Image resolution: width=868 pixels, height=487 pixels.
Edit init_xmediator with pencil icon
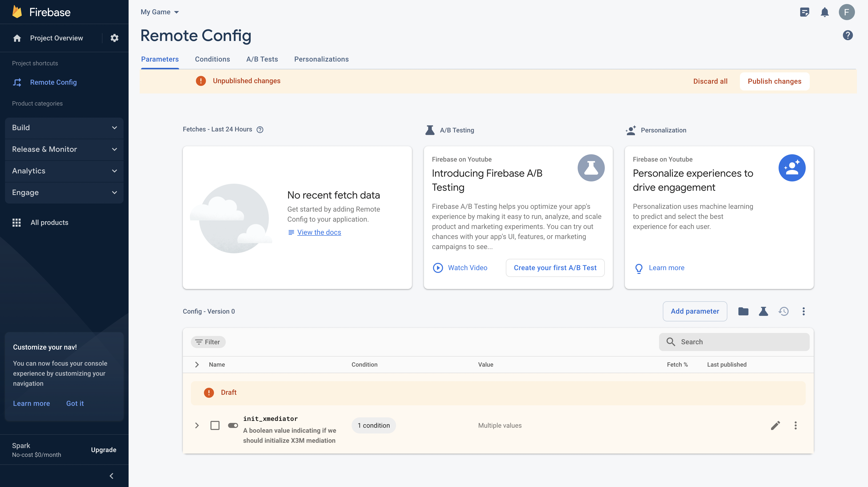point(775,426)
